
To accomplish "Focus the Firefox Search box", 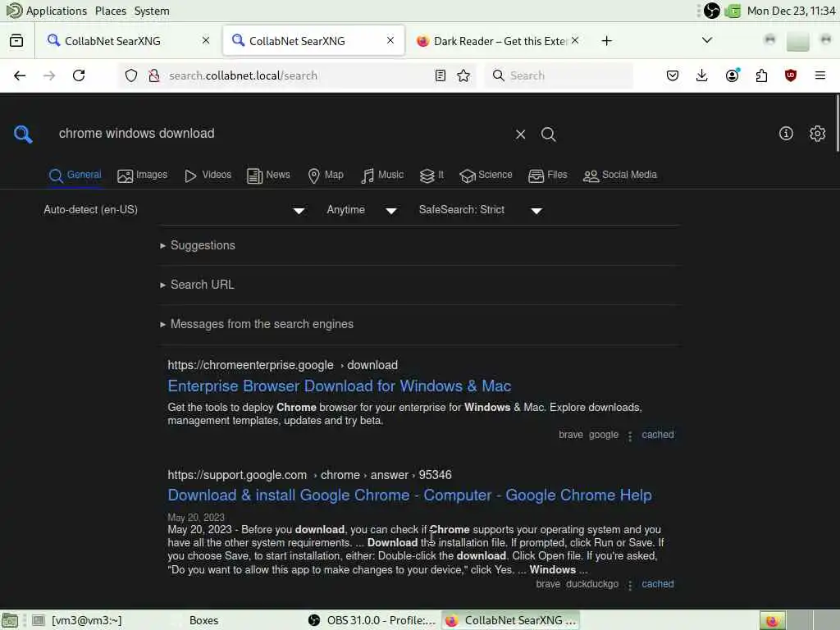I will (559, 75).
